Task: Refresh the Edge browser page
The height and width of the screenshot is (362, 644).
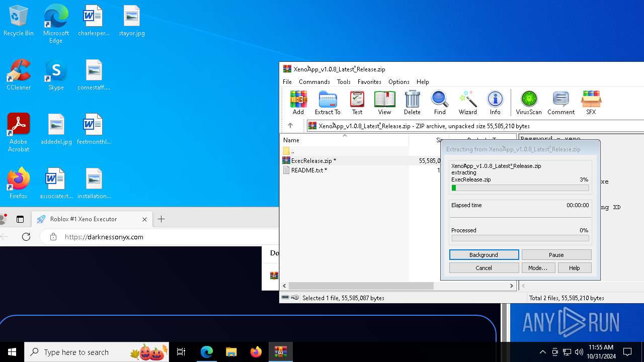Action: pos(26,237)
